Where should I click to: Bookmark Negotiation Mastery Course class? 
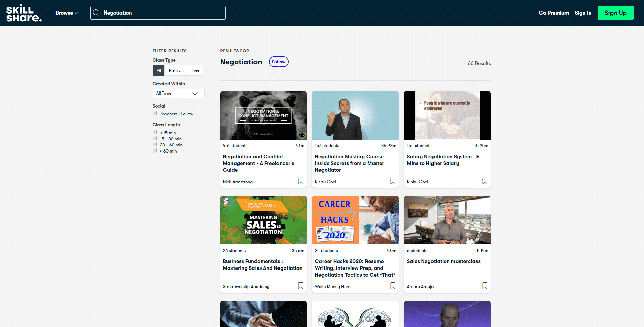[393, 181]
